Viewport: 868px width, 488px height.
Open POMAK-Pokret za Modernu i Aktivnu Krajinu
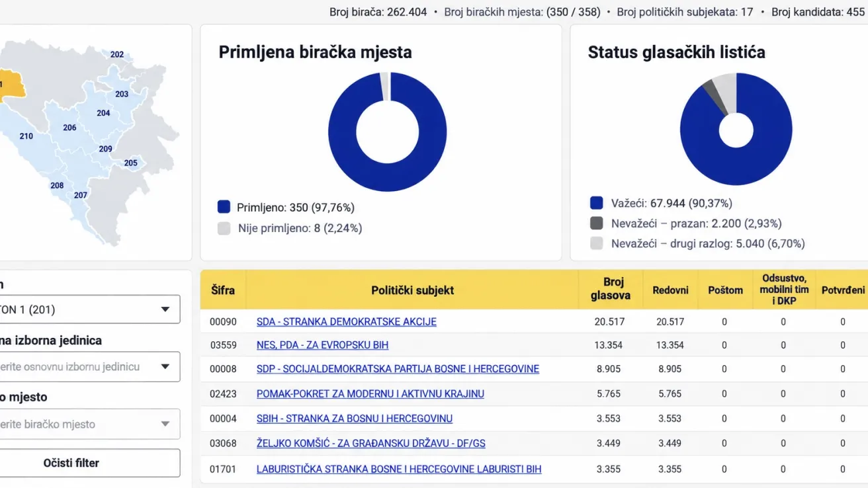click(370, 394)
